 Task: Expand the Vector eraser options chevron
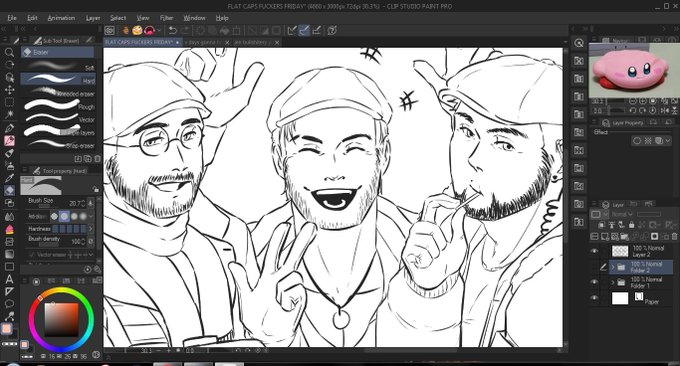pos(90,255)
